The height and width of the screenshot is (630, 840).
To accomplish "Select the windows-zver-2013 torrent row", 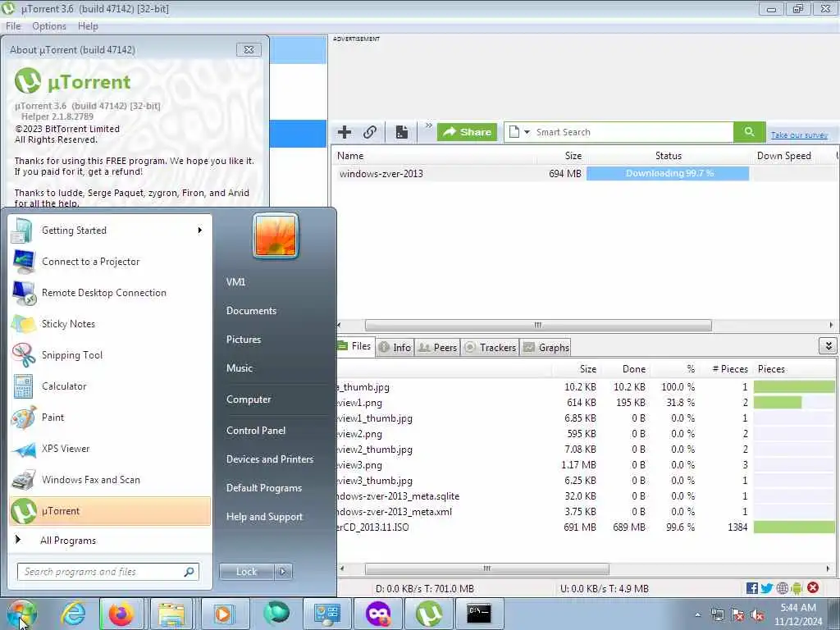I will tap(584, 174).
